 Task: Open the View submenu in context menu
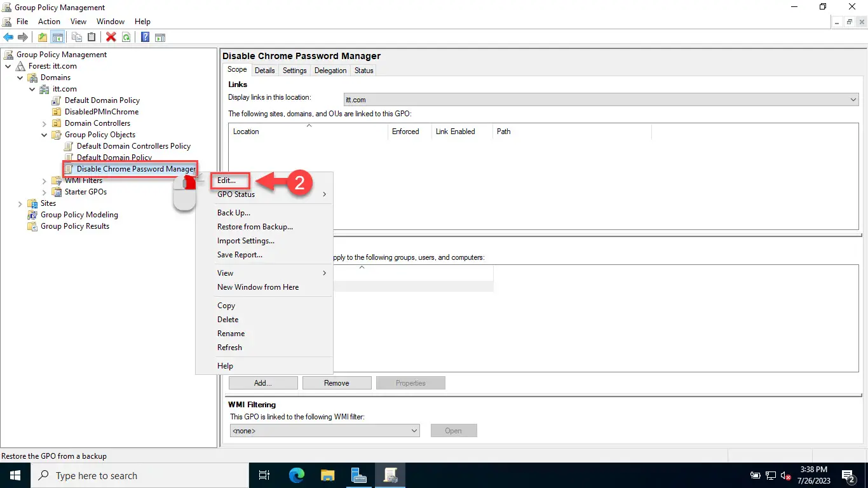264,273
